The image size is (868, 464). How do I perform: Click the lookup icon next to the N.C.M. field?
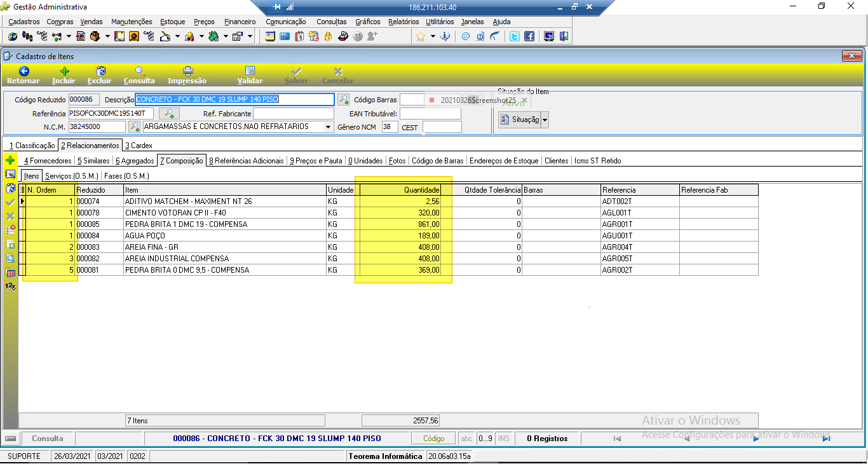(x=134, y=126)
